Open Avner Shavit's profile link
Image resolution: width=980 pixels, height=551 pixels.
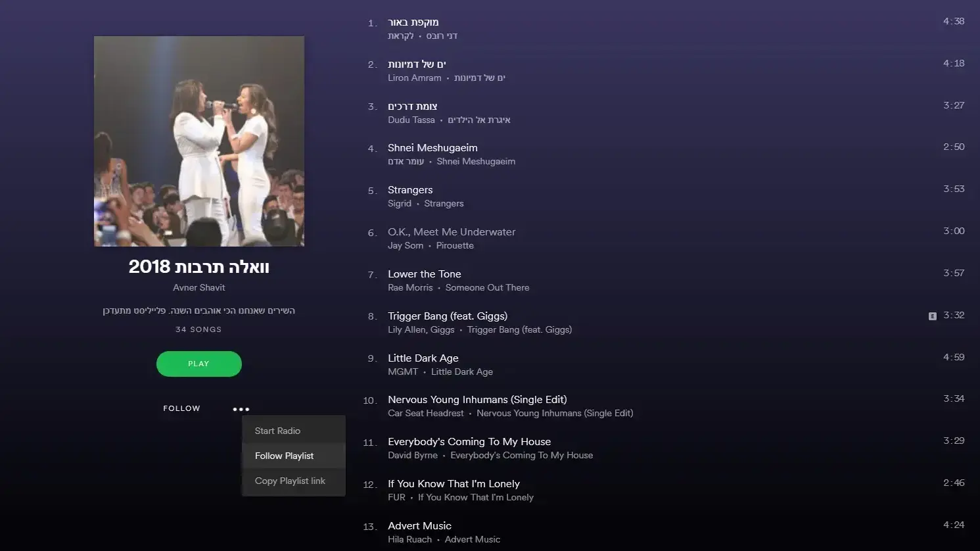coord(198,287)
